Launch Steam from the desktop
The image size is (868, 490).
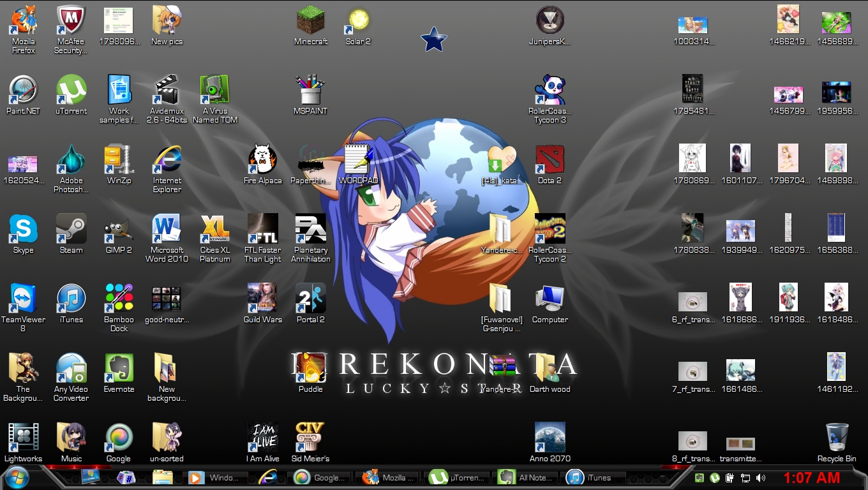click(x=71, y=234)
